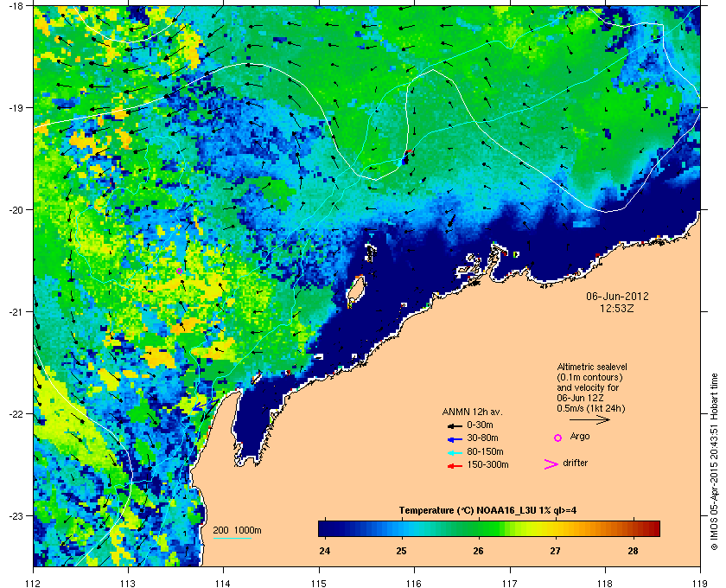Click the Temperature NOAA16_L3U colorbar title

(x=487, y=510)
